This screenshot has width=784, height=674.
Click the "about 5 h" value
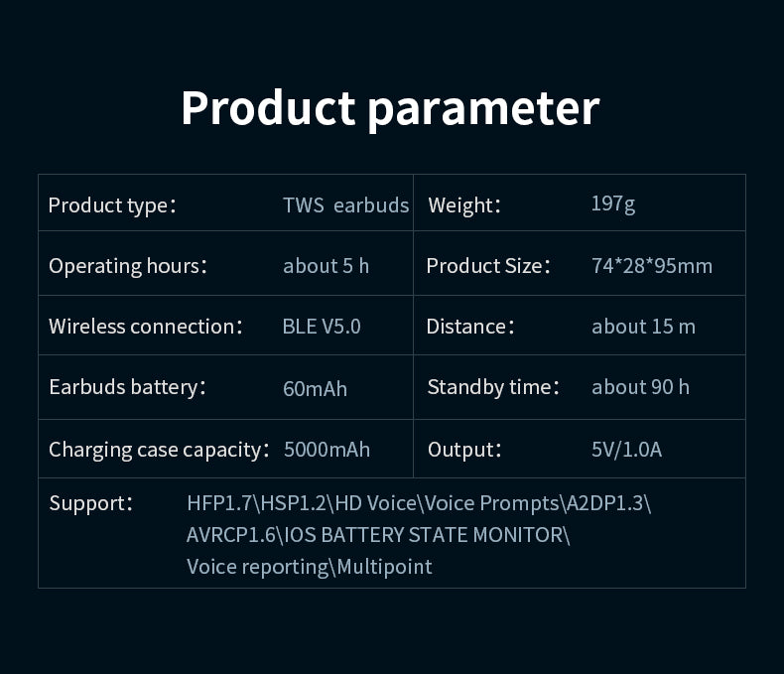coord(326,266)
